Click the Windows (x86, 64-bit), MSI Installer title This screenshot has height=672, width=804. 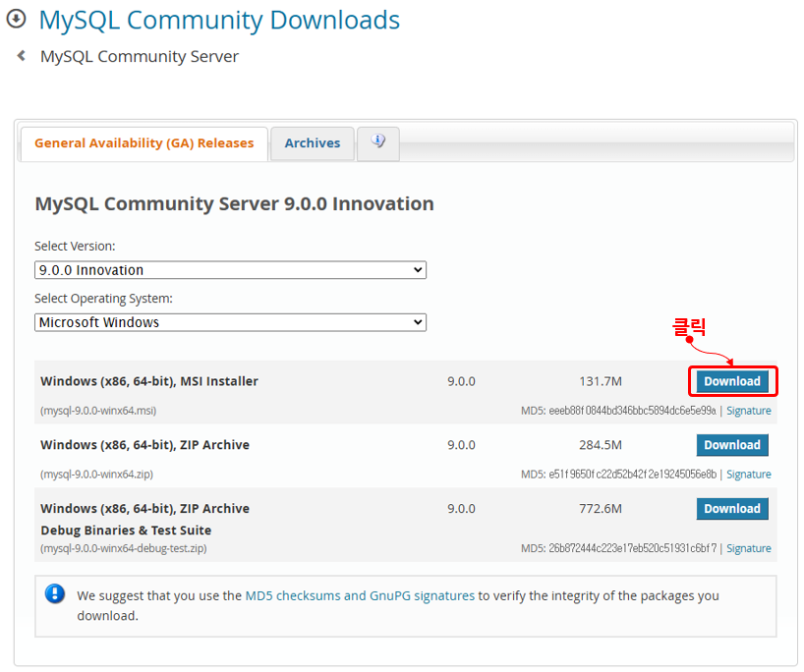(x=149, y=381)
